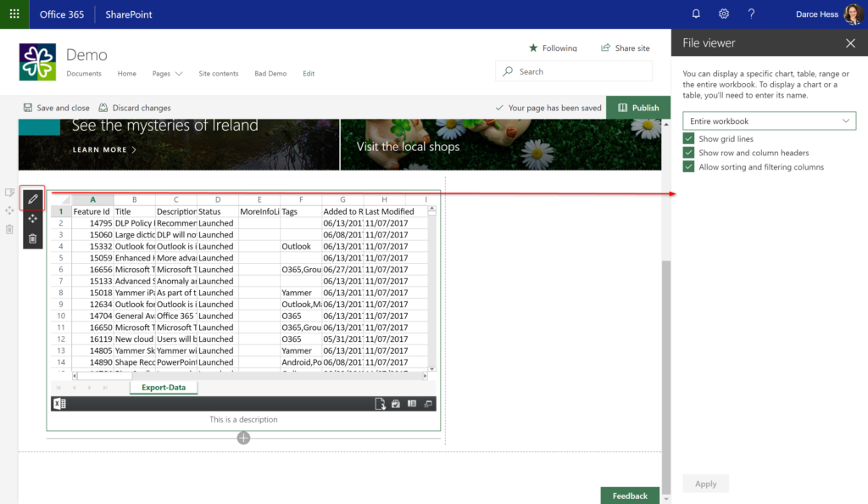Screen dimensions: 868x504
Task: Open the Entire workbook dropdown
Action: [769, 120]
